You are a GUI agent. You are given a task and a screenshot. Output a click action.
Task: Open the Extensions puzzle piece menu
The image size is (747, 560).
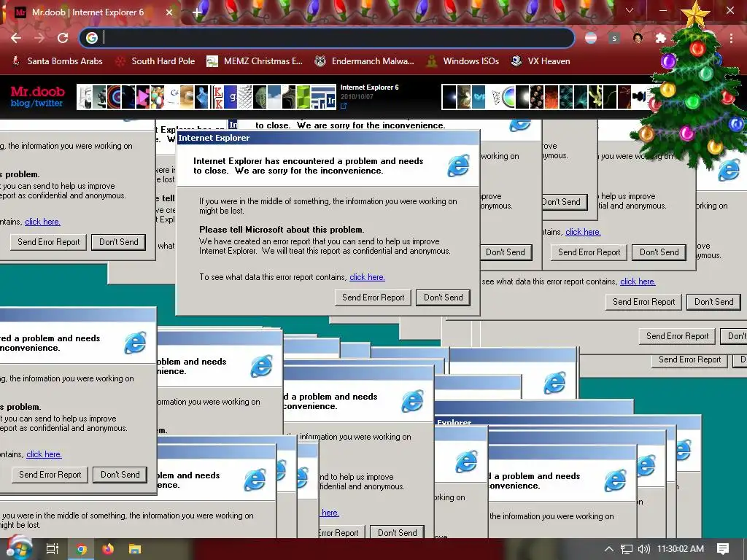pyautogui.click(x=660, y=38)
